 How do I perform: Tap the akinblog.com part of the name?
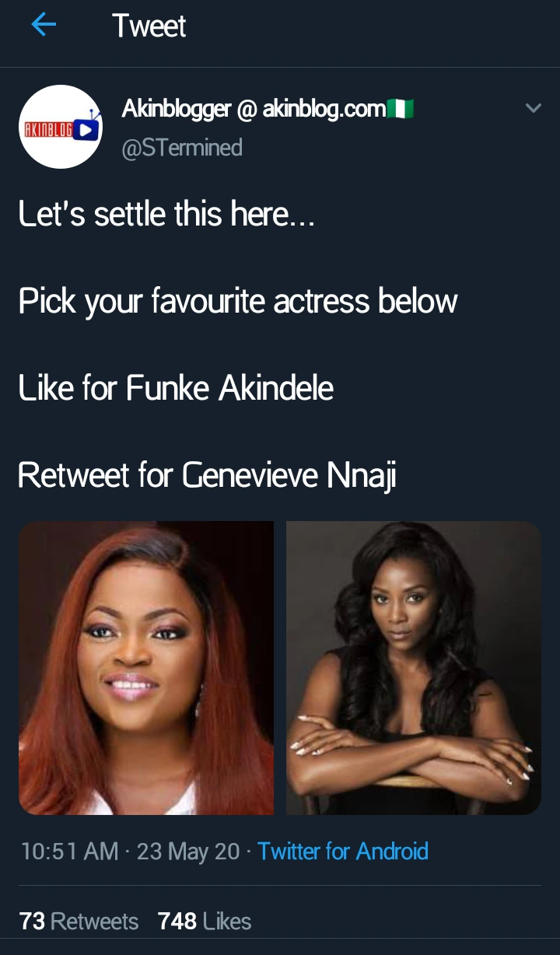click(324, 109)
